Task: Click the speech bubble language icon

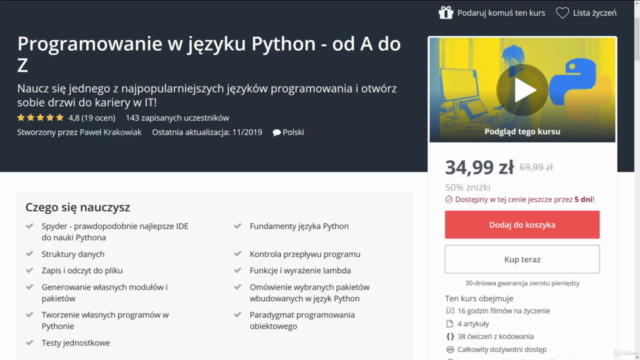Action: (x=276, y=132)
